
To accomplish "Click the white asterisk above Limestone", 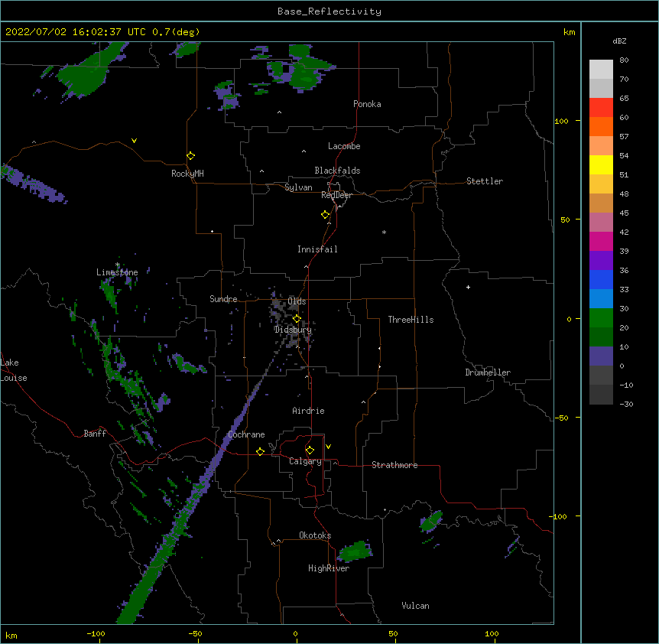I will click(118, 265).
